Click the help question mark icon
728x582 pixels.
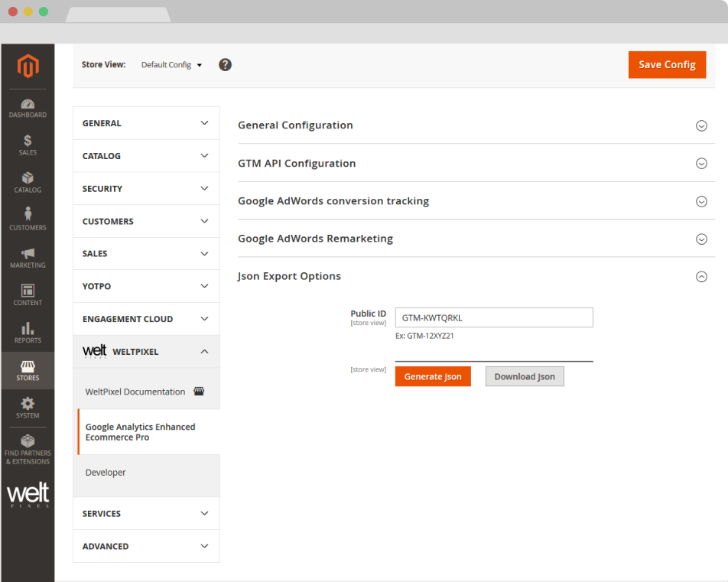tap(225, 65)
